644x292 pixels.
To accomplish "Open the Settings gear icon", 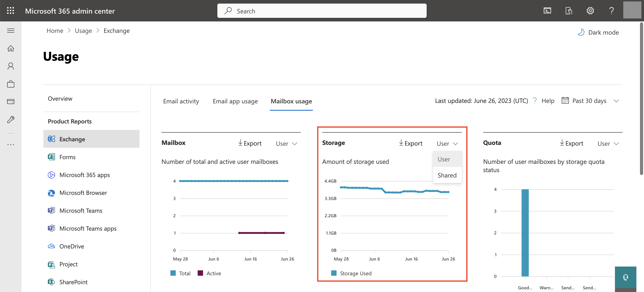I will 590,11.
